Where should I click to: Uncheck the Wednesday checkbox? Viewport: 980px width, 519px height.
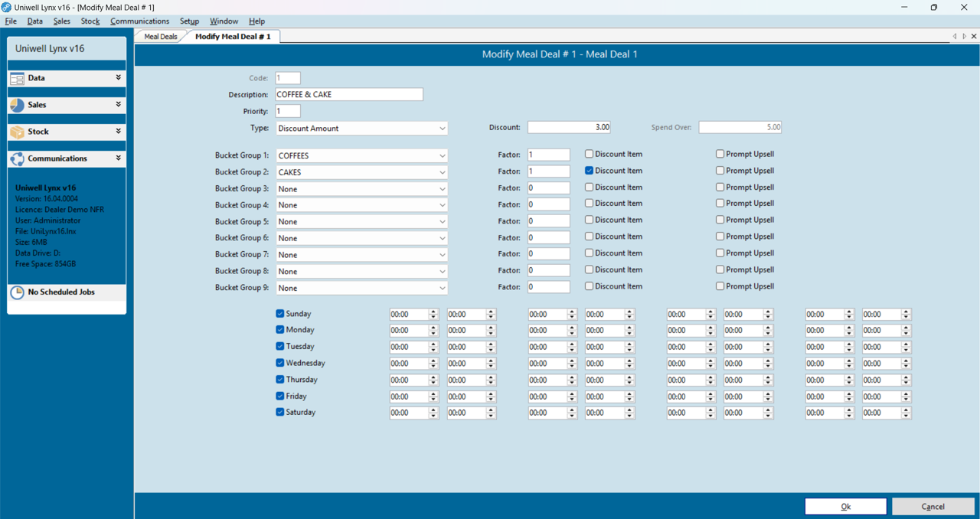pos(280,363)
